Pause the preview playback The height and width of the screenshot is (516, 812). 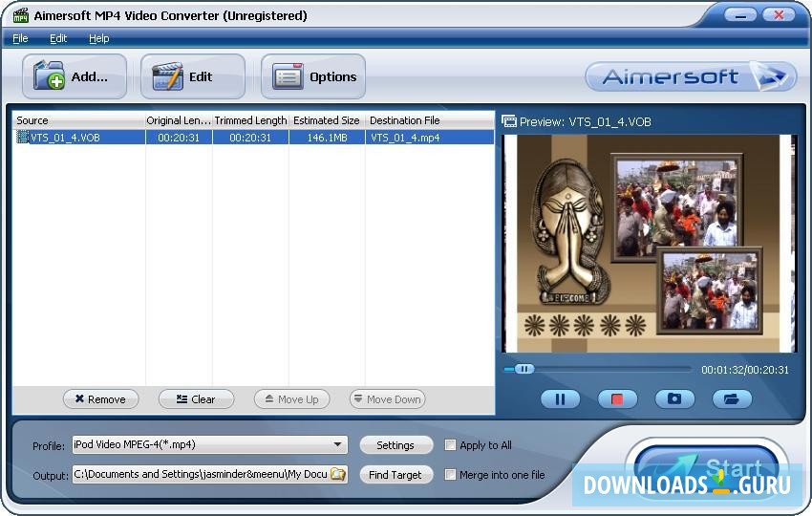(x=561, y=398)
